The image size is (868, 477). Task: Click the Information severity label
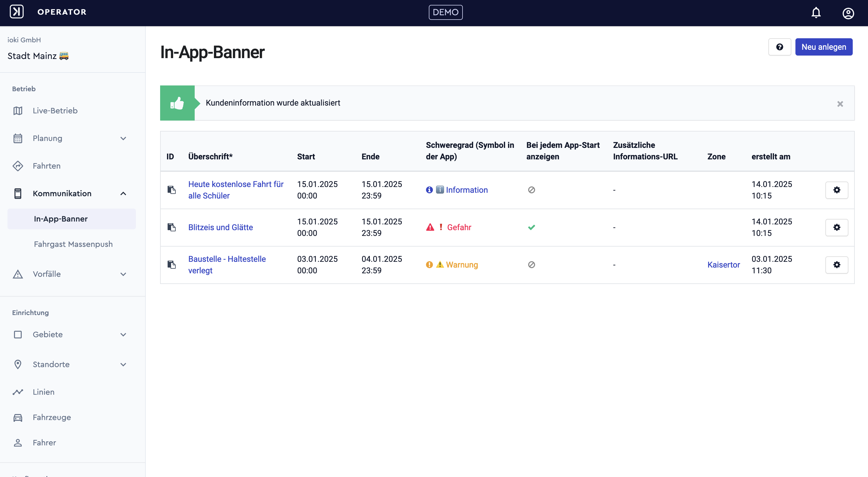467,190
